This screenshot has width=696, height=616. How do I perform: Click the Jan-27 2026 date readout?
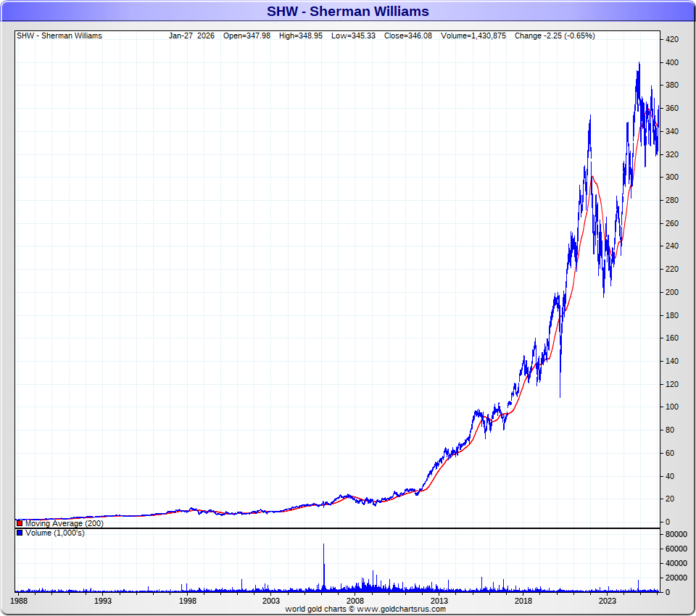191,36
